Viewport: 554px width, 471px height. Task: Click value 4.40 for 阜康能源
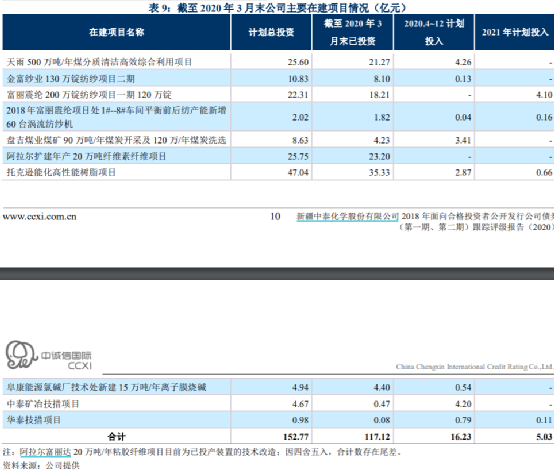pos(382,388)
